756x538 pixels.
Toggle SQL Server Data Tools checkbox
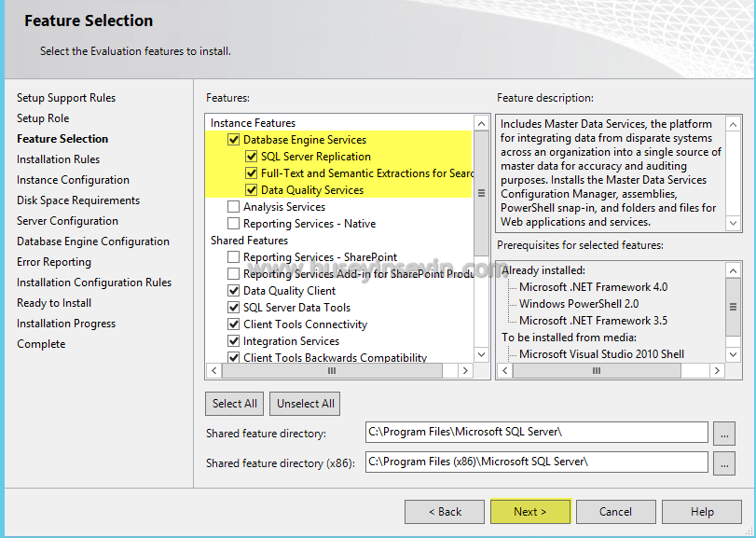click(233, 308)
